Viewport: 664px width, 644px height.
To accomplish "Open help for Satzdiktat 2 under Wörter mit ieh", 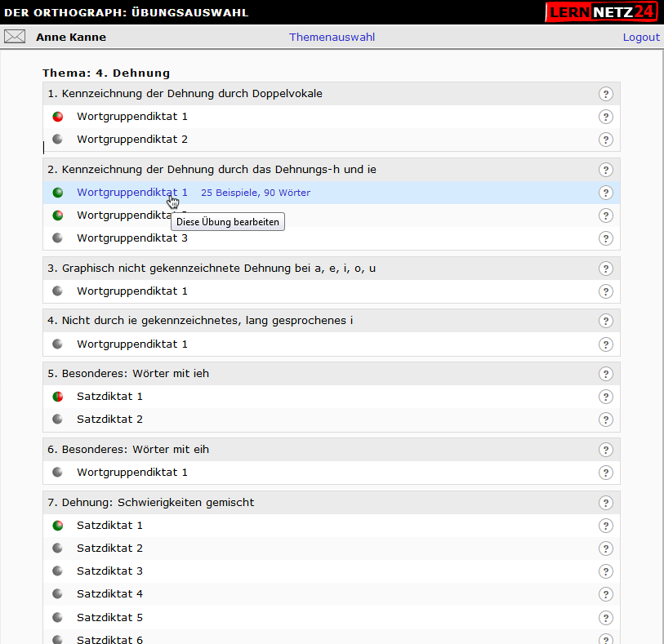I will tap(606, 420).
